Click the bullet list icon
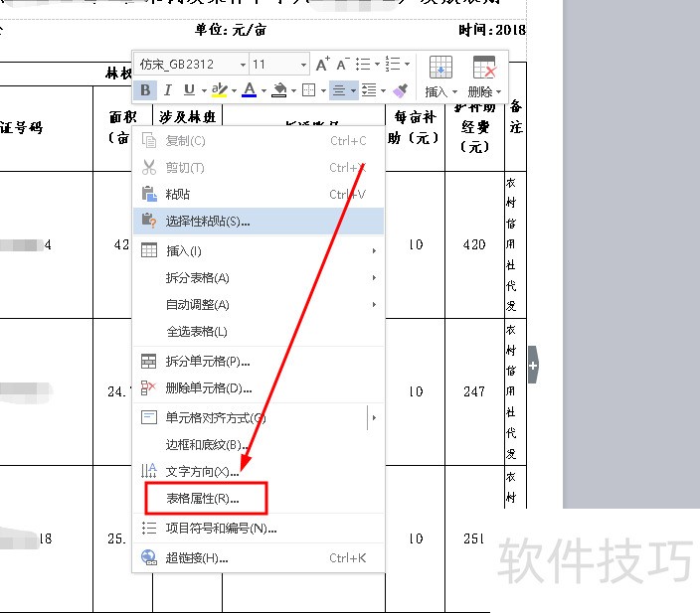The image size is (700, 613). [x=363, y=65]
